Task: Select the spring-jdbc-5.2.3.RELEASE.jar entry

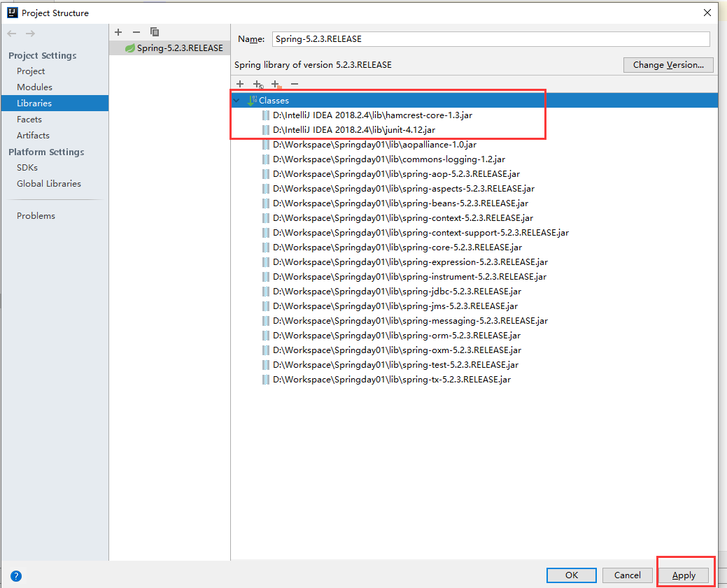Action: click(397, 292)
